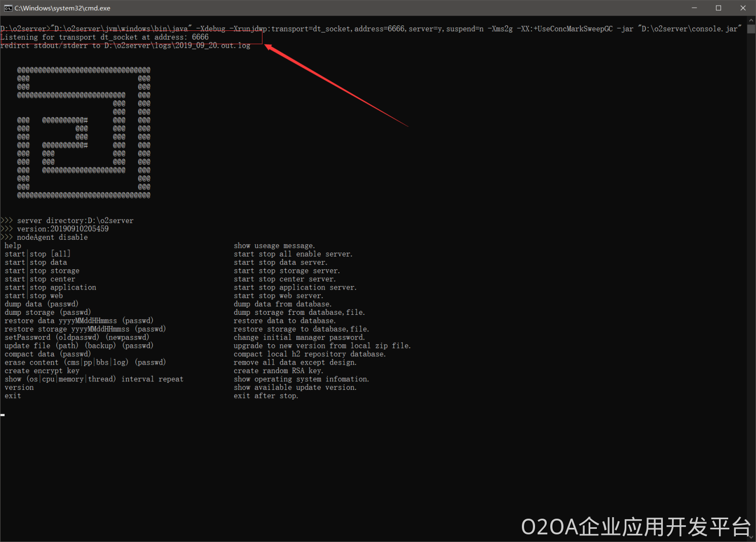This screenshot has height=542, width=756.
Task: Click the scrollbar up arrow
Action: click(751, 20)
